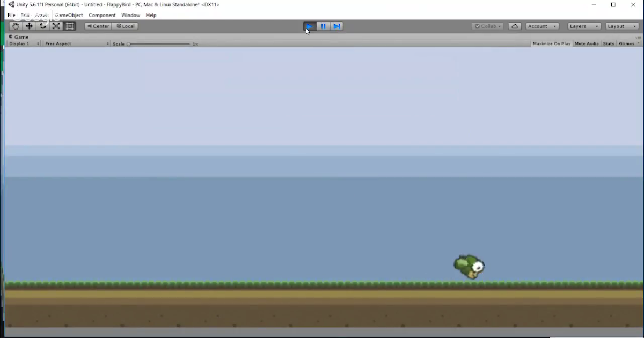
Task: Select the Rotate tool
Action: 43,26
